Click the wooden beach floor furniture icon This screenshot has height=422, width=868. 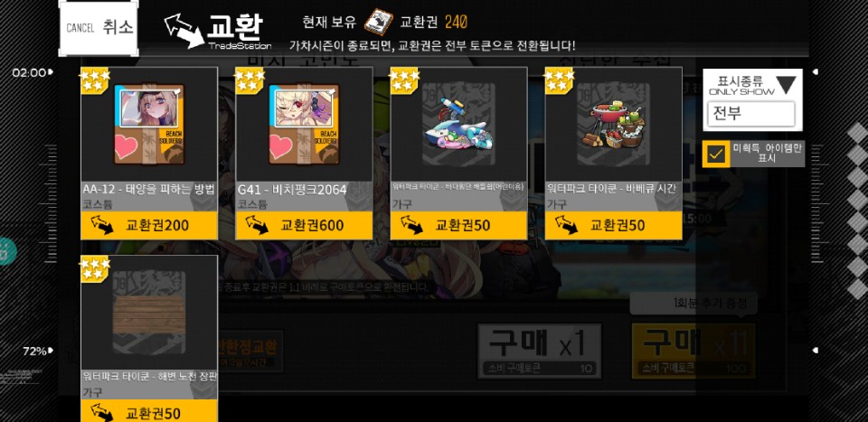click(x=149, y=313)
